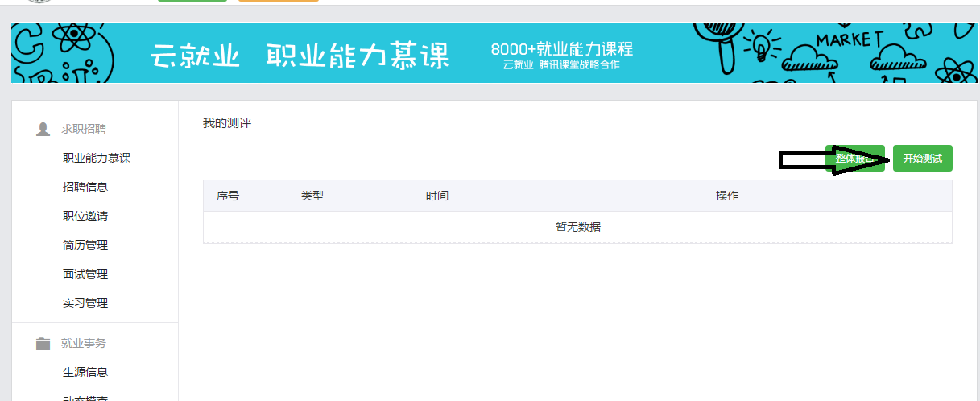The width and height of the screenshot is (980, 401).
Task: Open 职业能力慕课 in the sidebar
Action: click(x=97, y=158)
